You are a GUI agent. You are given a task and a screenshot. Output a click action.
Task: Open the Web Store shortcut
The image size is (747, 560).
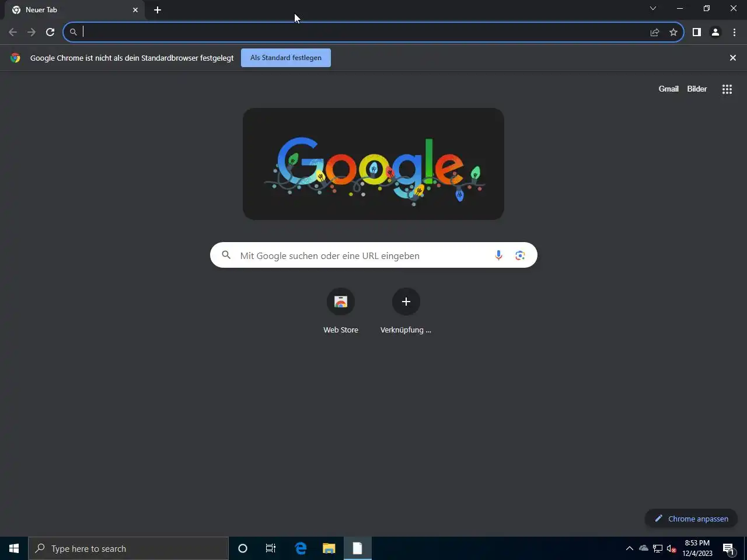coord(341,311)
